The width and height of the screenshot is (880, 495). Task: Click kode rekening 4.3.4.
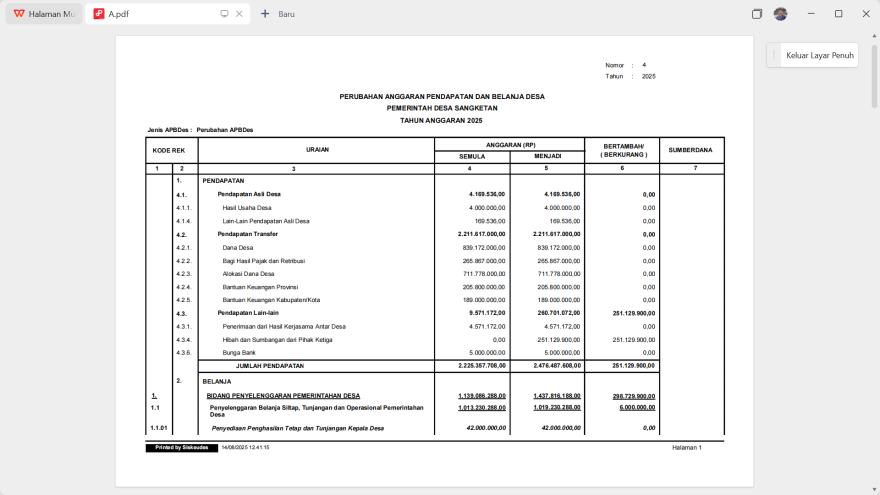point(184,340)
